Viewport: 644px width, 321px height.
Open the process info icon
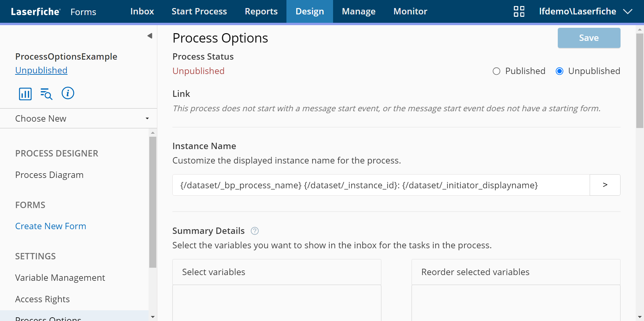click(68, 93)
